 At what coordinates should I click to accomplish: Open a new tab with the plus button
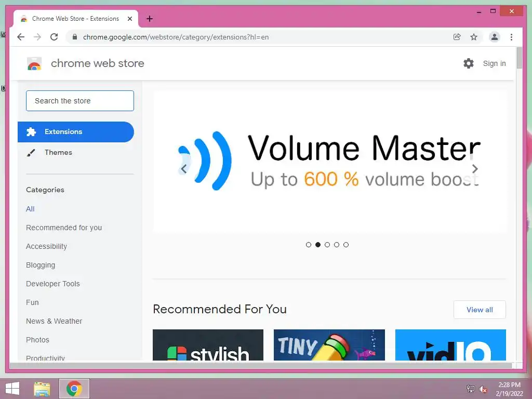pyautogui.click(x=150, y=19)
